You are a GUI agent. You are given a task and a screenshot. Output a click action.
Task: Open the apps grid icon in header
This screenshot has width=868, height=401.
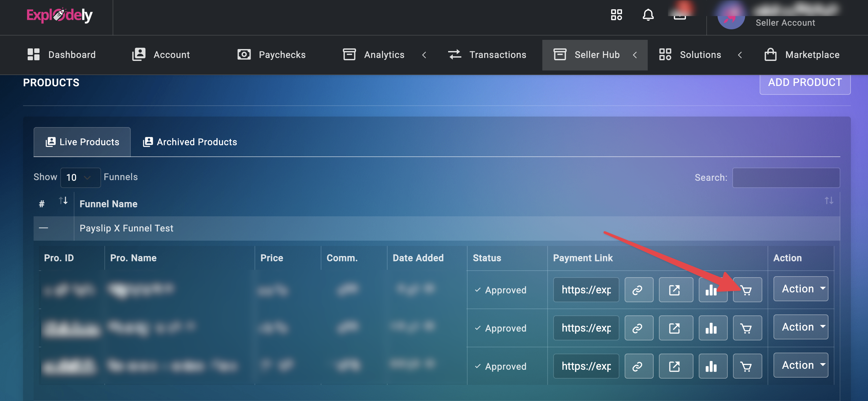616,15
